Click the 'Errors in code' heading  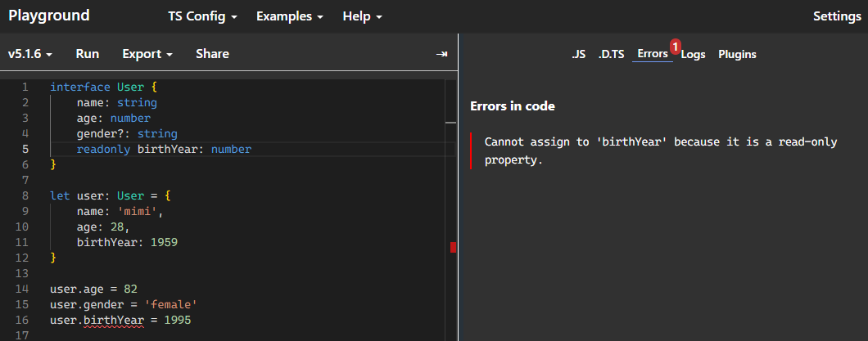[512, 106]
